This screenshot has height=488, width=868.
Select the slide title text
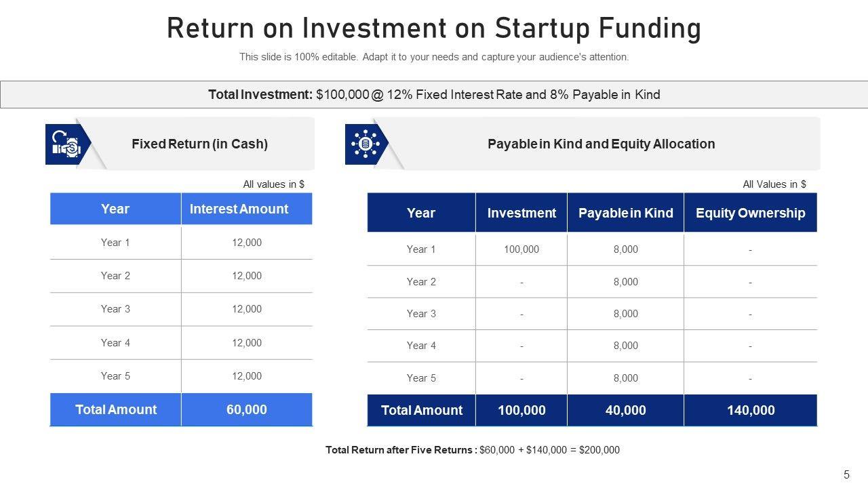pyautogui.click(x=434, y=28)
